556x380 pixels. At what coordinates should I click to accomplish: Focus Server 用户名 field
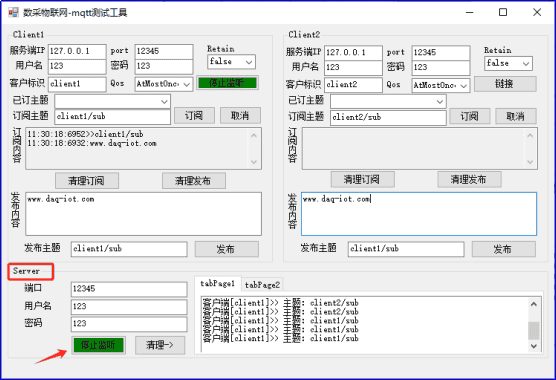(129, 307)
